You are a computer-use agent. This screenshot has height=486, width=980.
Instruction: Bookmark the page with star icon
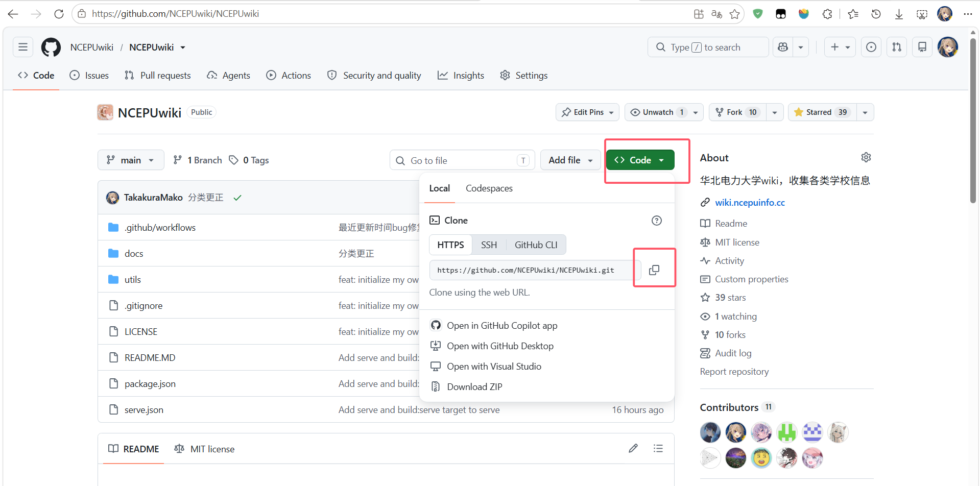click(735, 14)
